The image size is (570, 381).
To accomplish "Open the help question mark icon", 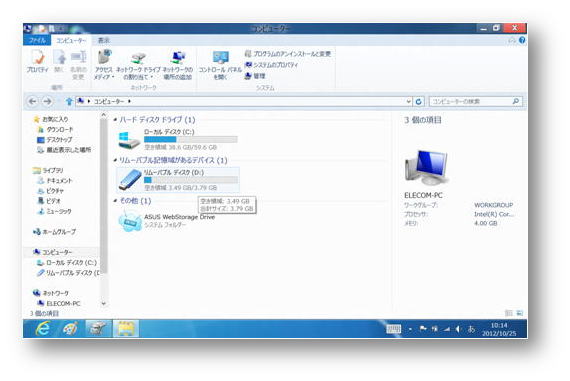I will coord(522,40).
